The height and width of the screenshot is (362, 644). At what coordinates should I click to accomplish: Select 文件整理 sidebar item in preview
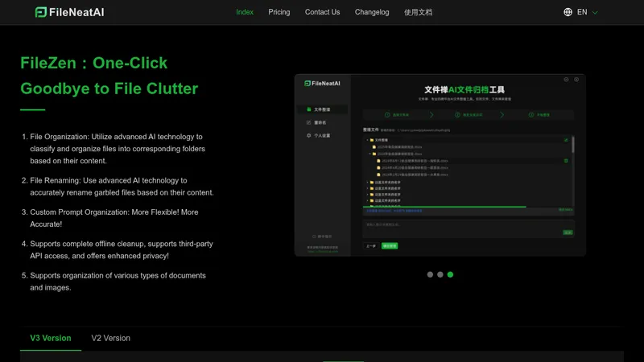coord(323,109)
